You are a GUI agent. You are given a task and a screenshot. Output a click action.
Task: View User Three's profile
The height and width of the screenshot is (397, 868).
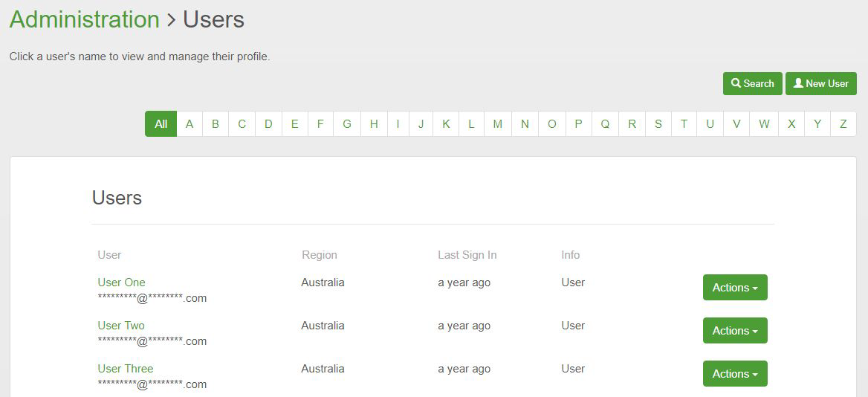coord(125,369)
